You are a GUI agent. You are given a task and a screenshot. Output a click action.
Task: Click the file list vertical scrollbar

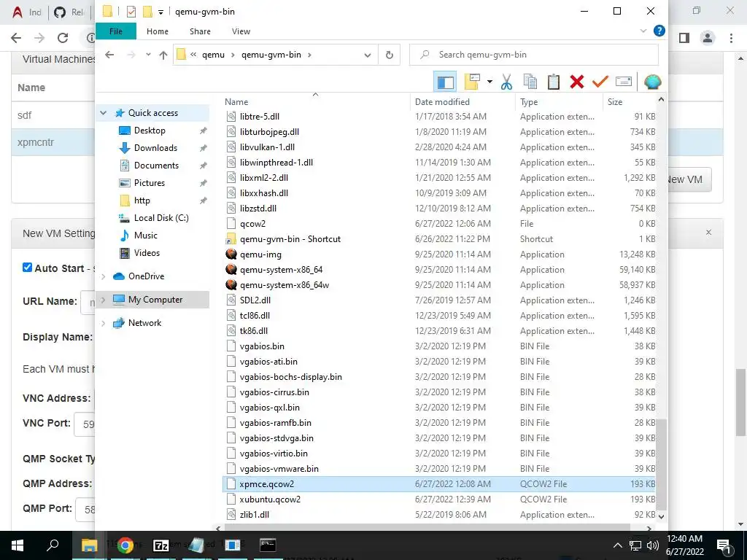coord(661,464)
